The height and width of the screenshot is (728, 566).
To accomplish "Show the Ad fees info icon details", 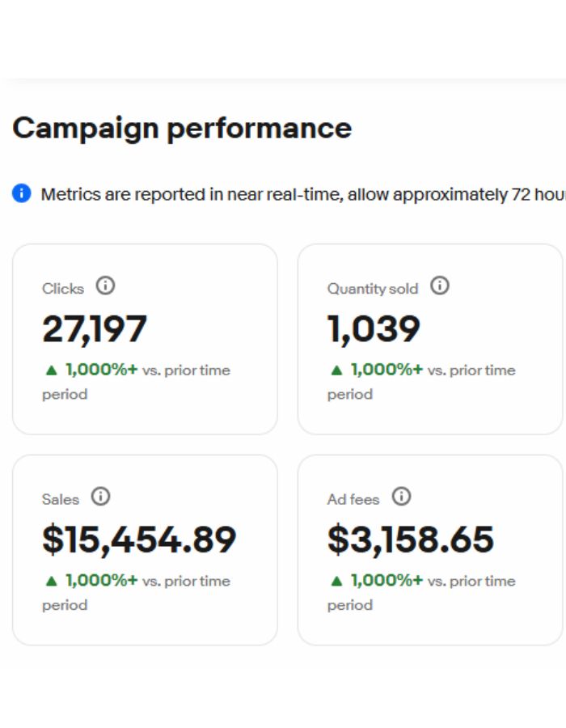I will [401, 497].
